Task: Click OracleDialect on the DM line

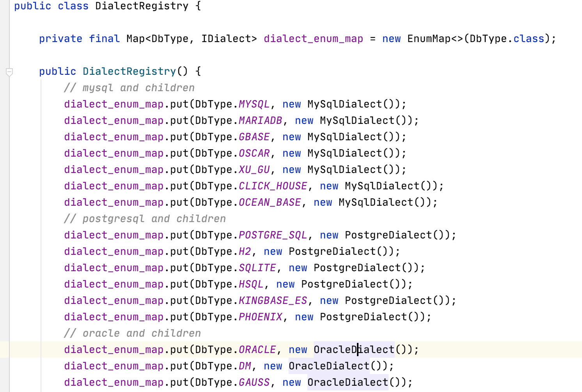Action: (329, 366)
